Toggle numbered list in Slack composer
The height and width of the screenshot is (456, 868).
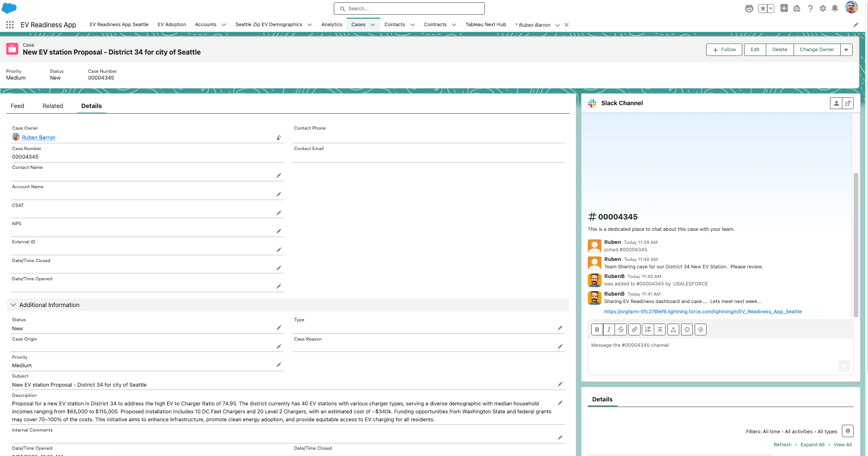pyautogui.click(x=648, y=329)
